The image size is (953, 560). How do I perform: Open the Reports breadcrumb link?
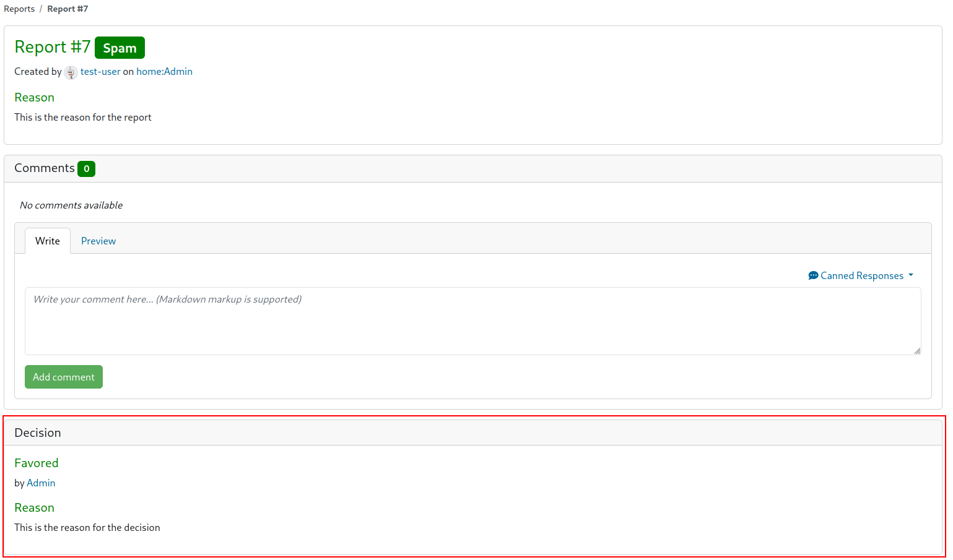pyautogui.click(x=19, y=9)
